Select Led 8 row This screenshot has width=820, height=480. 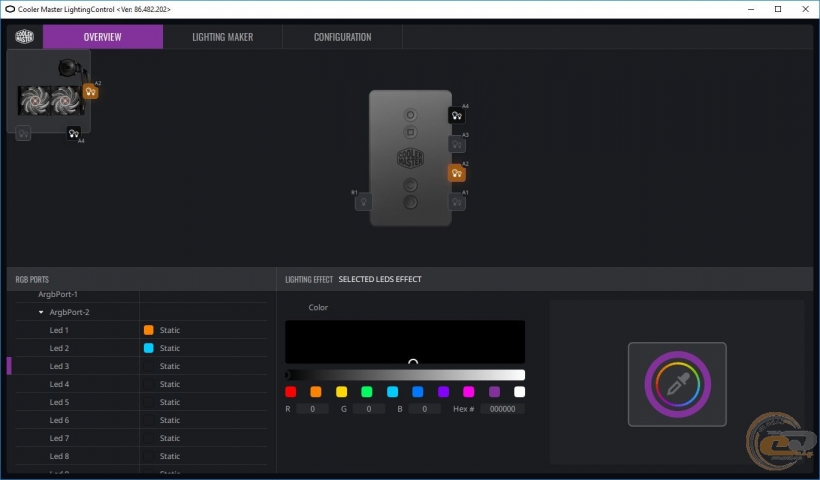click(141, 456)
